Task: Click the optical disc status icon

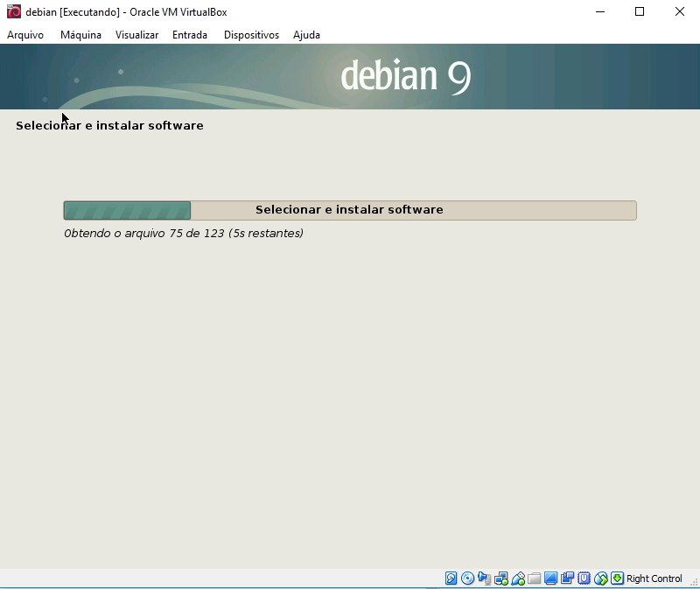Action: coord(467,578)
